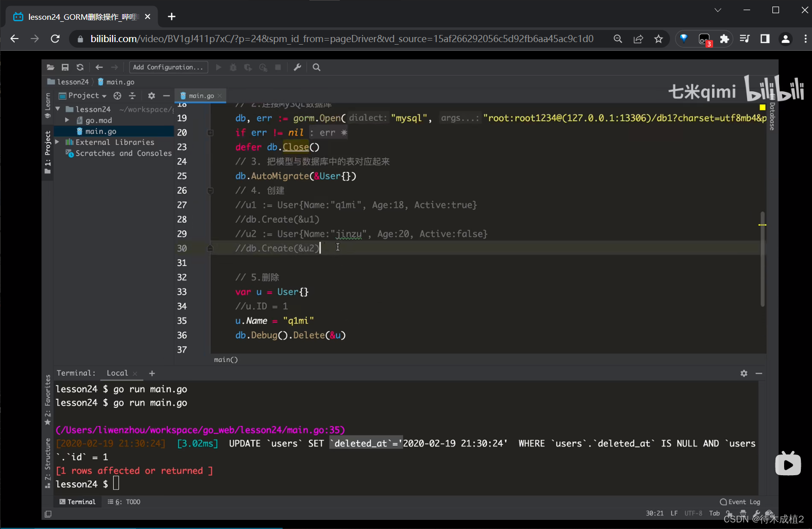The image size is (812, 529).
Task: Expand External Libraries node
Action: [57, 142]
